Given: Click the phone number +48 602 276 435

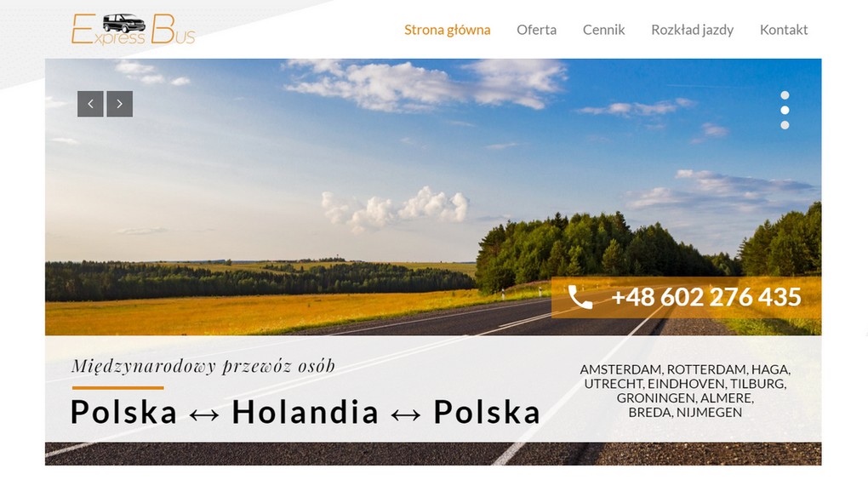Looking at the screenshot, I should [x=706, y=297].
